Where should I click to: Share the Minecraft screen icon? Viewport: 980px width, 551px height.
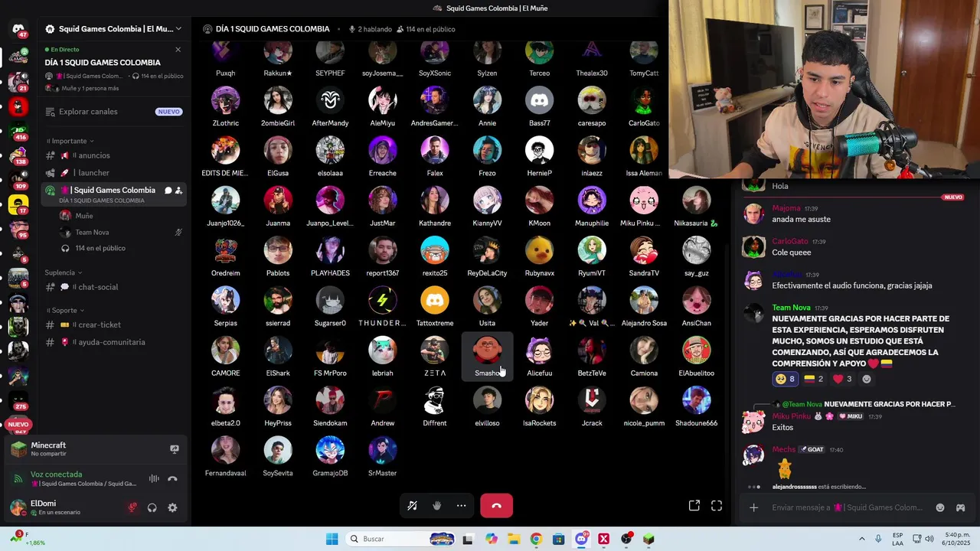(175, 449)
